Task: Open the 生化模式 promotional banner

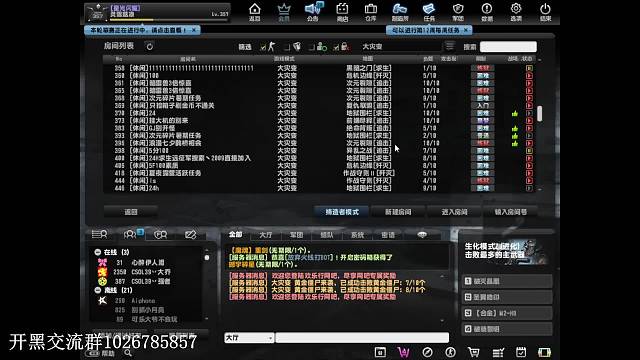Action: [506, 251]
